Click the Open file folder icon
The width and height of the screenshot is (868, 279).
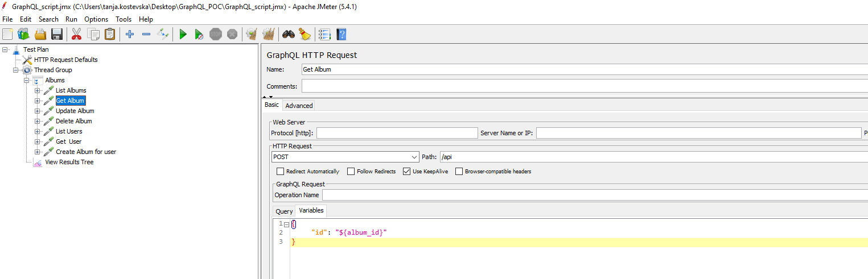click(x=40, y=34)
